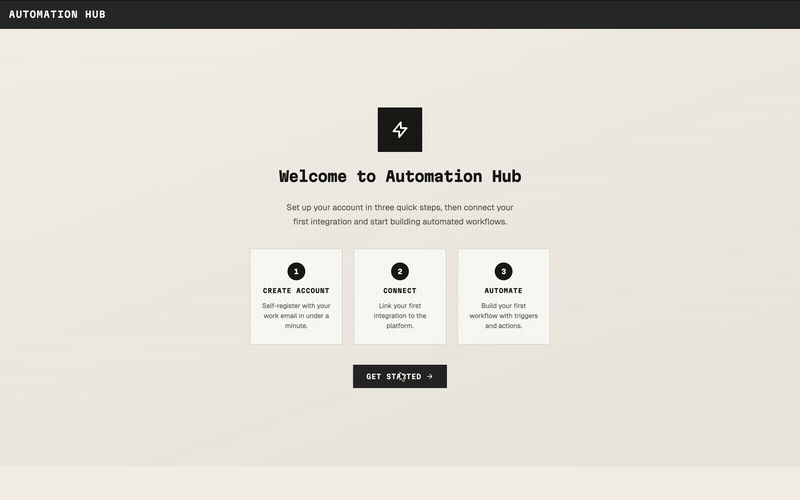Viewport: 800px width, 500px height.
Task: Click the intro paragraph about three quick steps
Action: click(x=400, y=214)
